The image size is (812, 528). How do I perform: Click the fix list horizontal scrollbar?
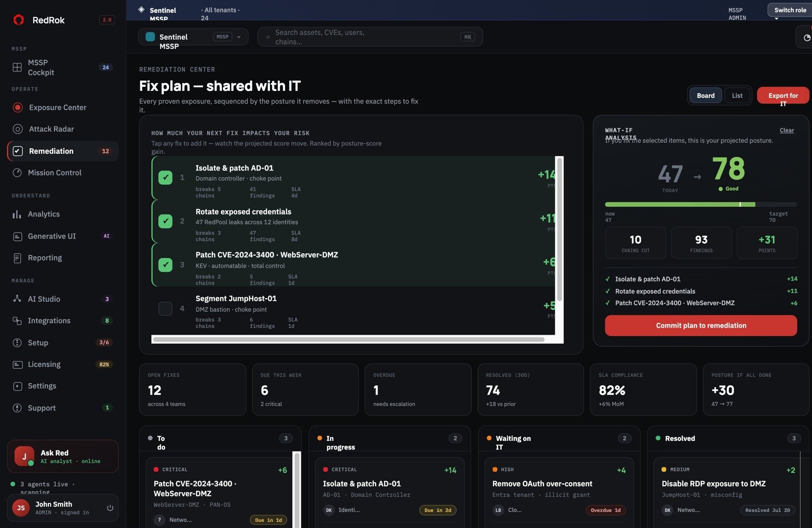click(348, 340)
